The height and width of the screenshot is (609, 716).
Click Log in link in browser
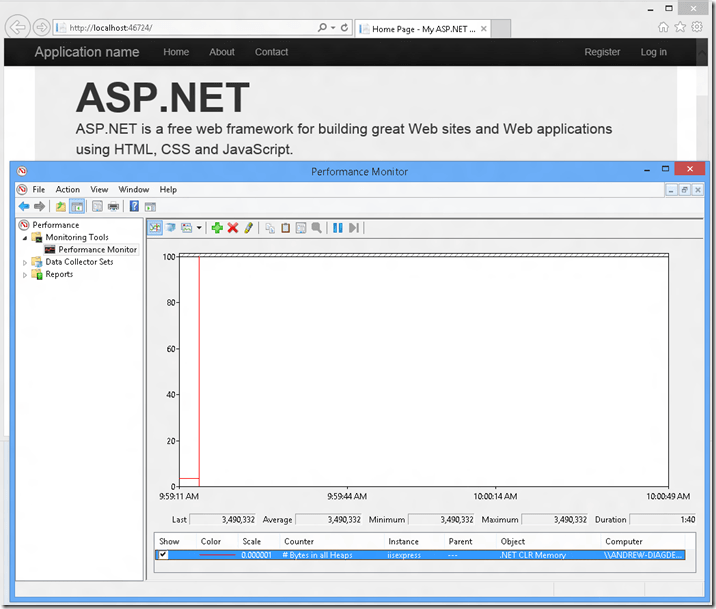tap(653, 52)
